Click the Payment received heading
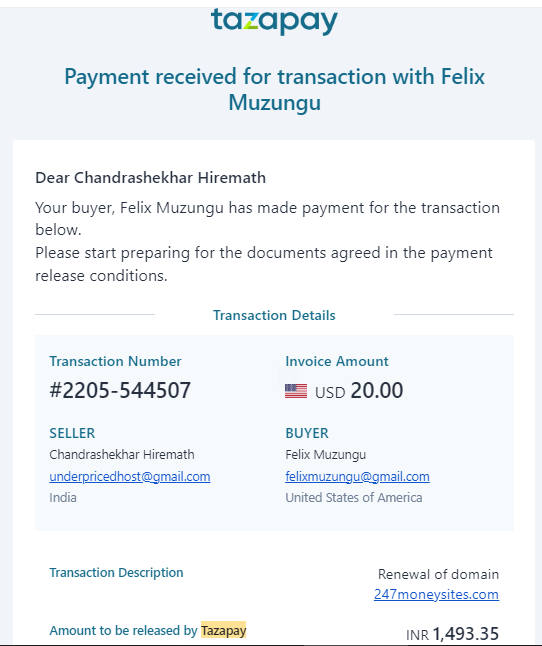Viewport: 542px width, 646px height. (274, 89)
